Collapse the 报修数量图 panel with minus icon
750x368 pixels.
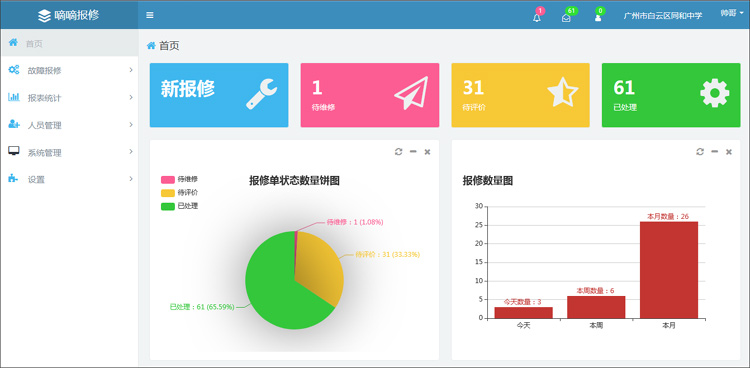click(x=715, y=152)
